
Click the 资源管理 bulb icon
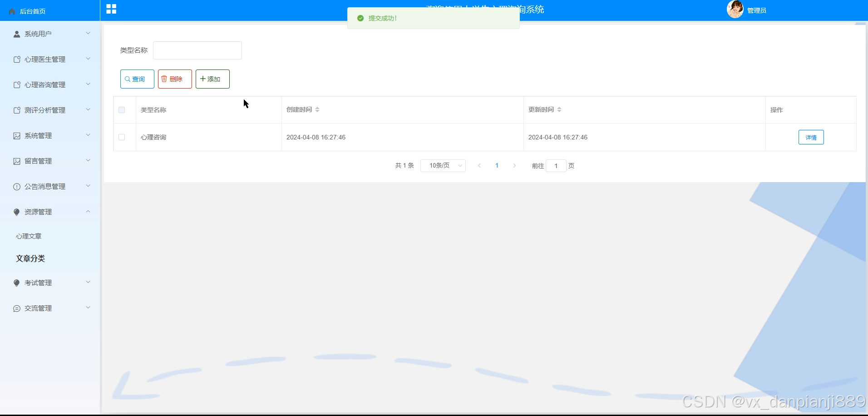(x=17, y=212)
